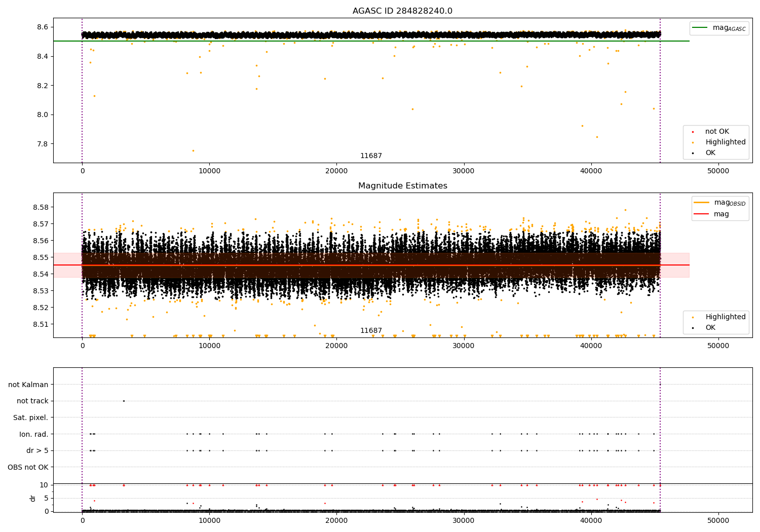
Task: Click the '8.6' y-axis tick in the top plot
Action: tap(43, 27)
